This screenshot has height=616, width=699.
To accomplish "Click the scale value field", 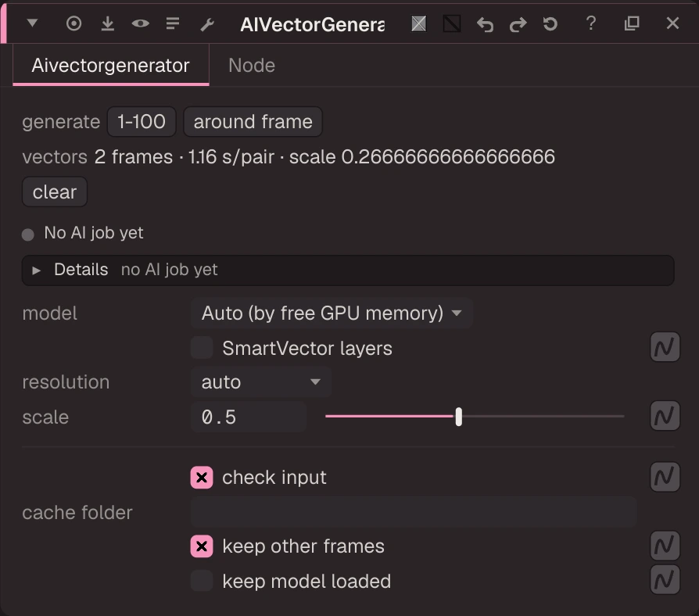I will click(x=249, y=417).
